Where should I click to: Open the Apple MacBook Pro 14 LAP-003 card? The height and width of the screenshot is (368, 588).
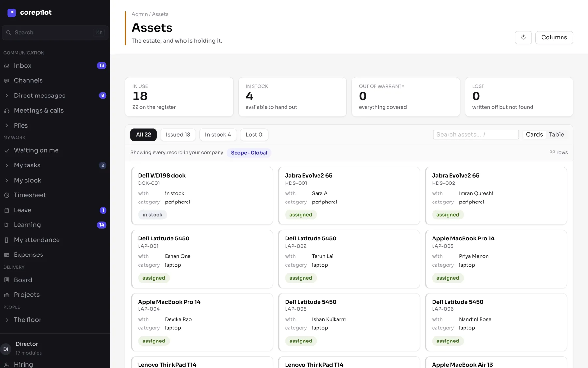click(x=496, y=259)
